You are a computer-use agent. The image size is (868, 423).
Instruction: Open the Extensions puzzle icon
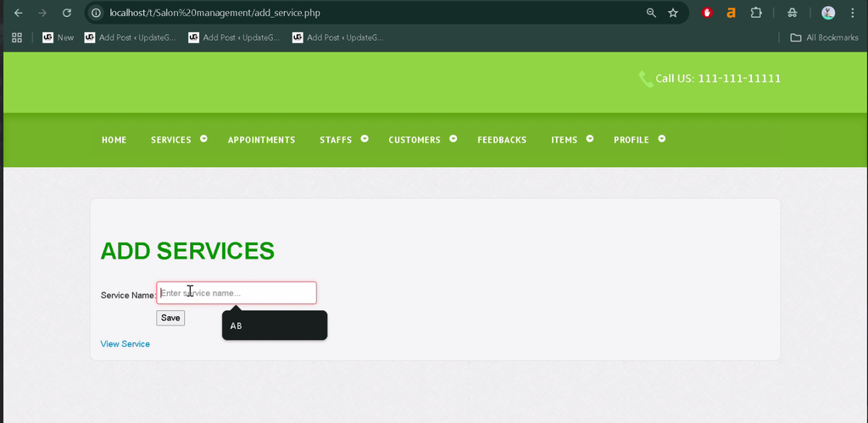(x=756, y=13)
